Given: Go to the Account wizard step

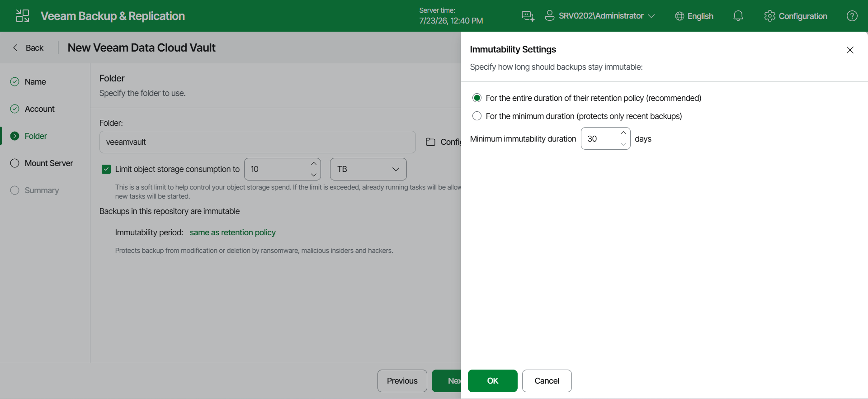Looking at the screenshot, I should pyautogui.click(x=40, y=109).
